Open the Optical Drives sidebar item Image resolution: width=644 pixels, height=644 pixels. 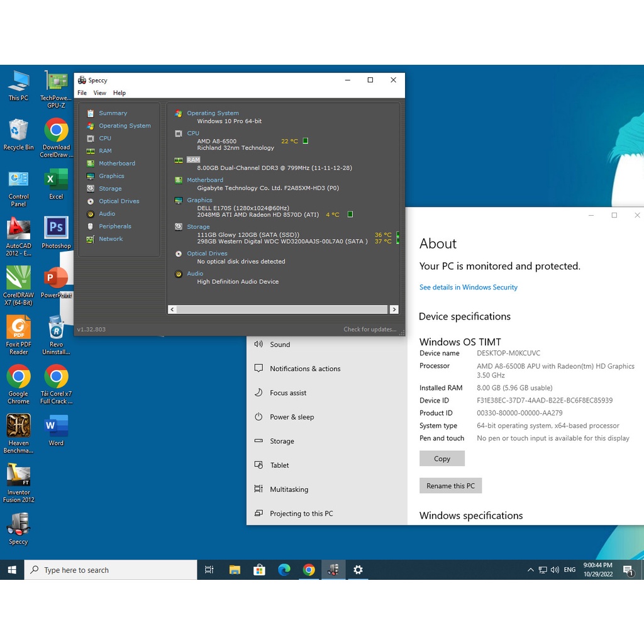coord(118,201)
